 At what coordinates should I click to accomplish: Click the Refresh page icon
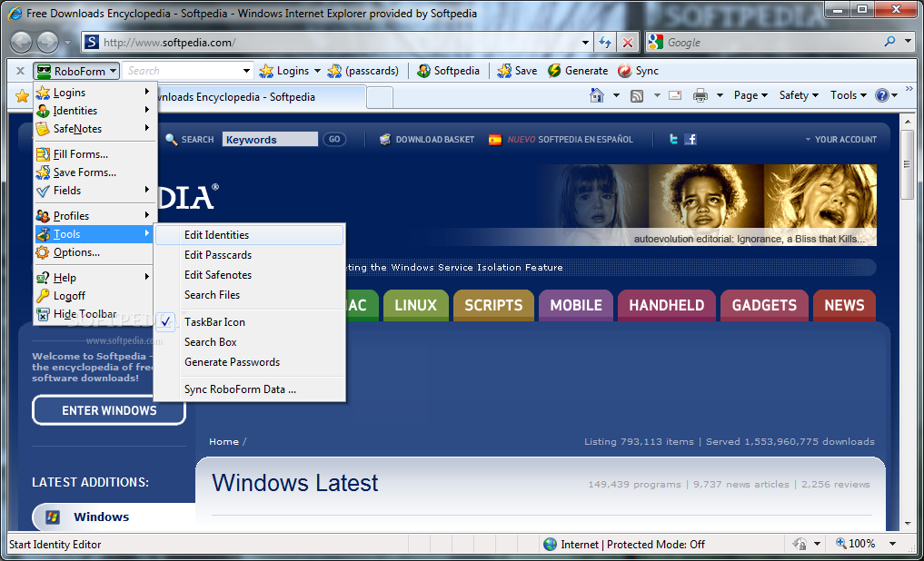[x=605, y=43]
